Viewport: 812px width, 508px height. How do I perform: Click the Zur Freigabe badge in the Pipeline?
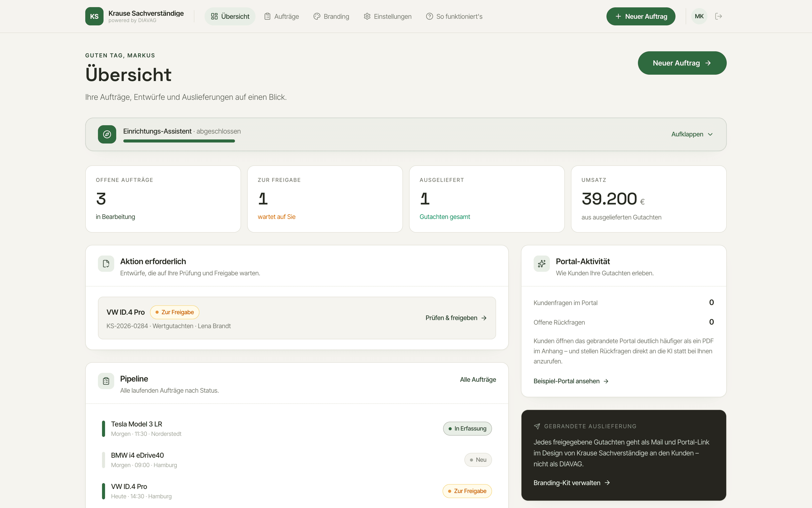(x=467, y=491)
